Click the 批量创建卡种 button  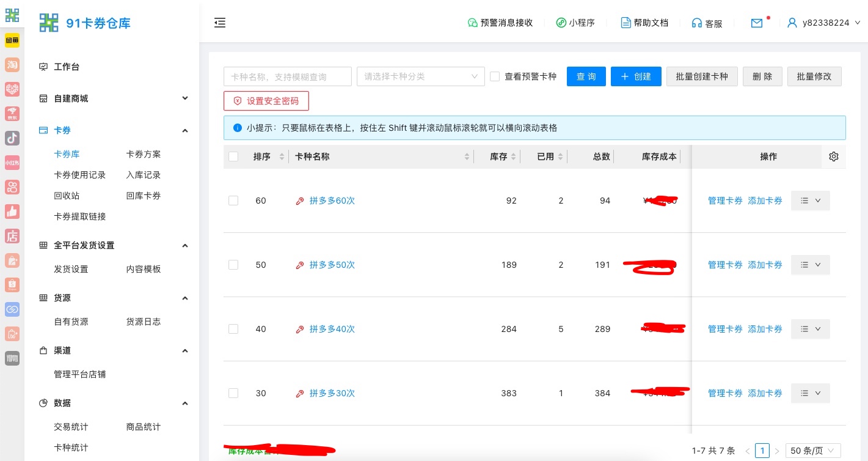click(x=702, y=76)
